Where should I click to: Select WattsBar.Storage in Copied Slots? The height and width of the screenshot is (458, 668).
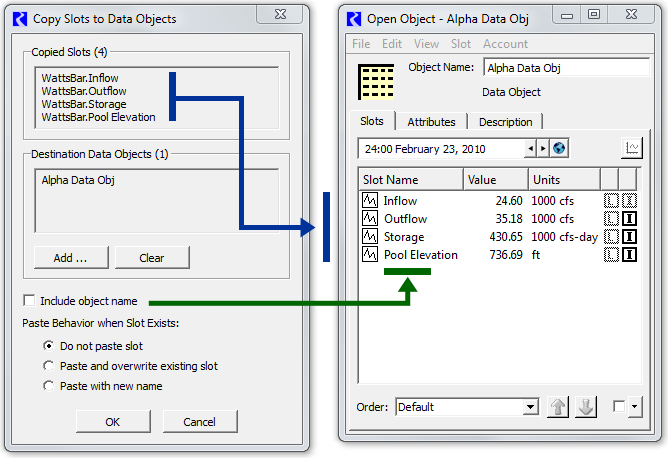click(x=84, y=104)
